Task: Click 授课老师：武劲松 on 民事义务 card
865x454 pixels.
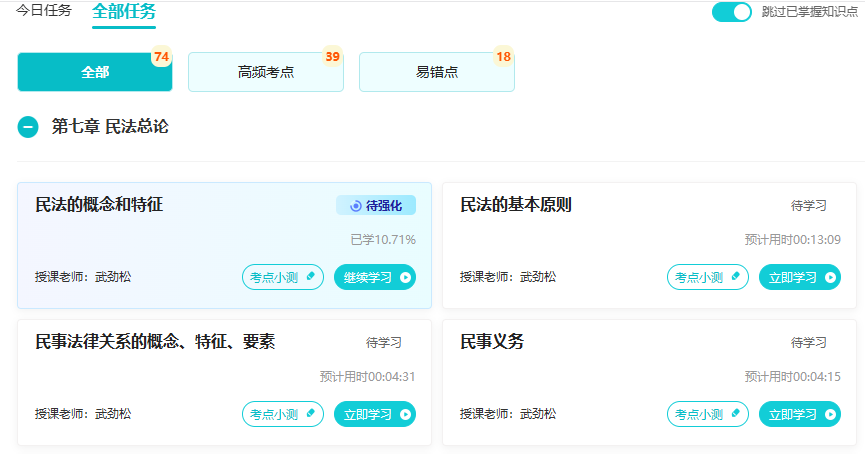Action: pos(508,414)
